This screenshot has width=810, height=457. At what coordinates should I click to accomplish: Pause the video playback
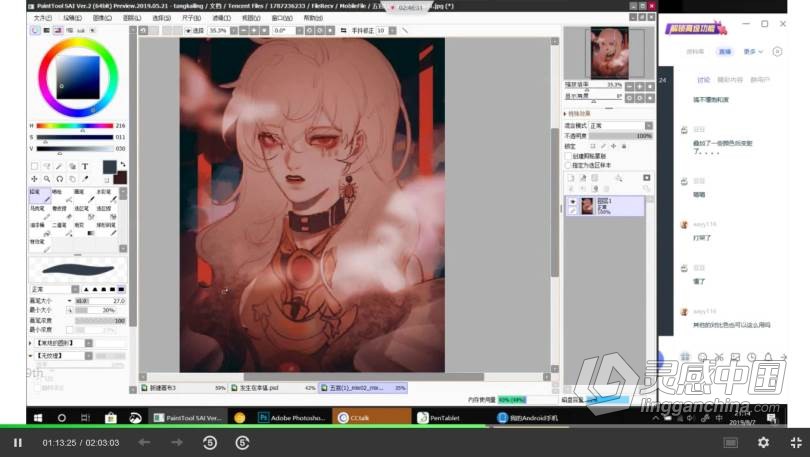[x=18, y=443]
